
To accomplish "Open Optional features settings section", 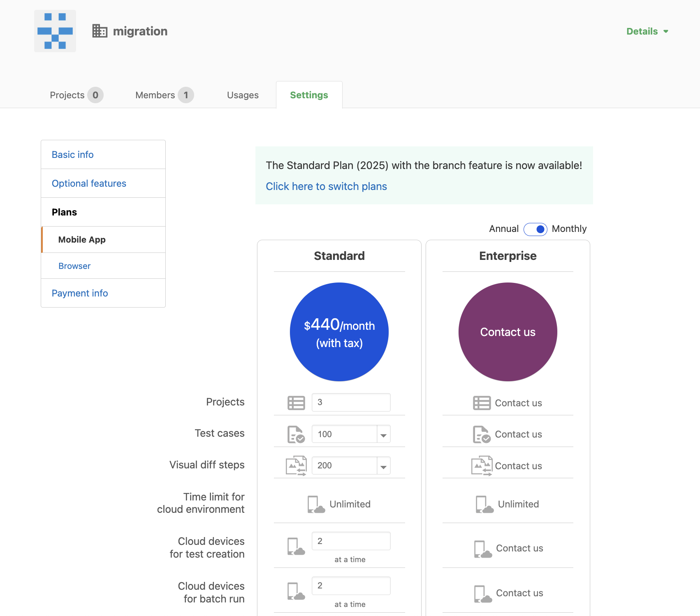I will pyautogui.click(x=103, y=183).
